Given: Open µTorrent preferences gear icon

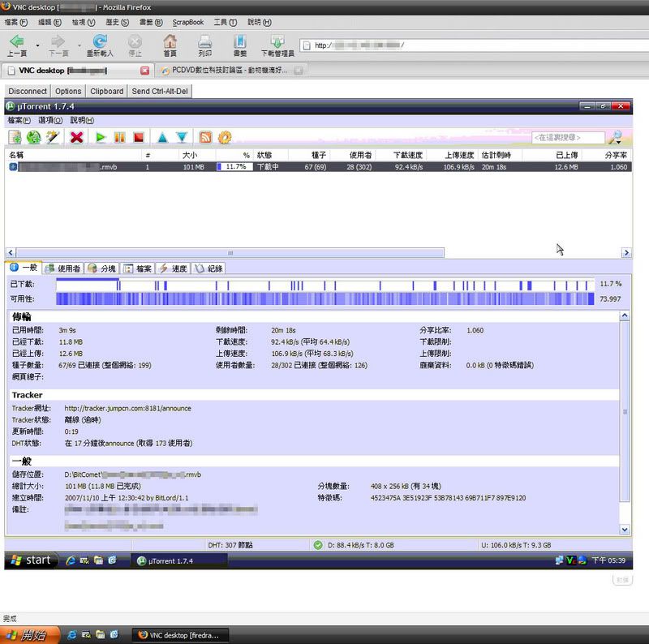Looking at the screenshot, I should click(x=225, y=137).
